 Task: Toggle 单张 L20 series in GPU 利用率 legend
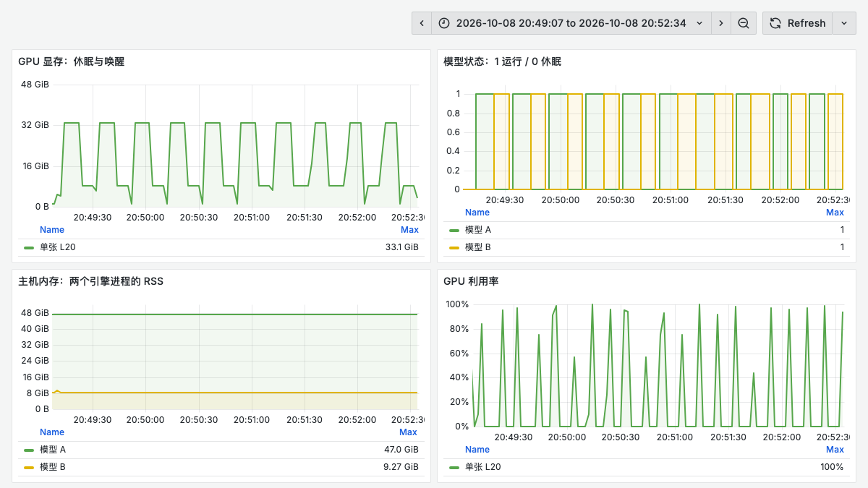point(483,467)
